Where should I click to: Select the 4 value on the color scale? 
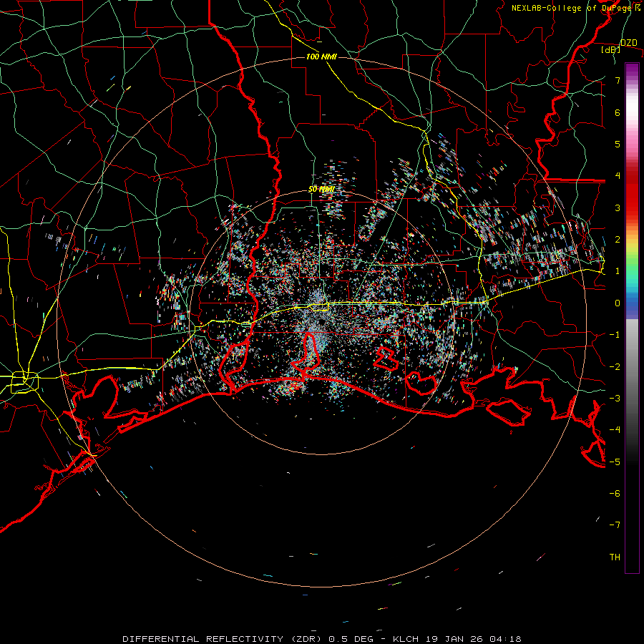pyautogui.click(x=618, y=176)
